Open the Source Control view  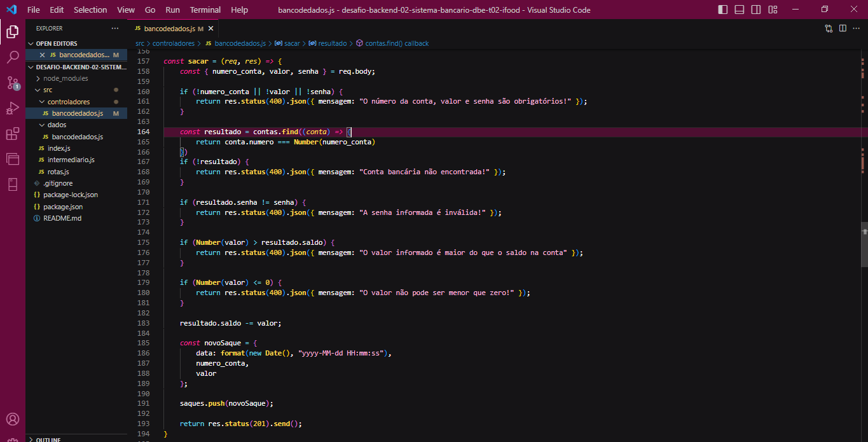click(x=12, y=83)
